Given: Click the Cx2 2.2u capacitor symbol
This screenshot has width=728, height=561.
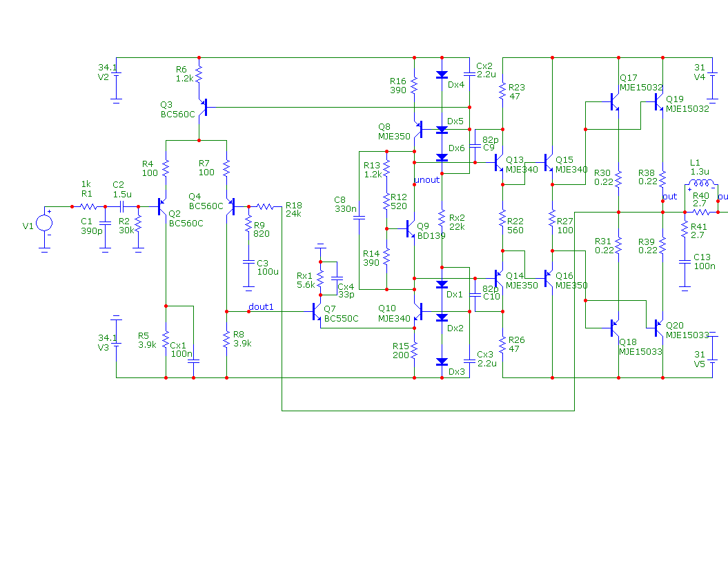Looking at the screenshot, I should (469, 75).
